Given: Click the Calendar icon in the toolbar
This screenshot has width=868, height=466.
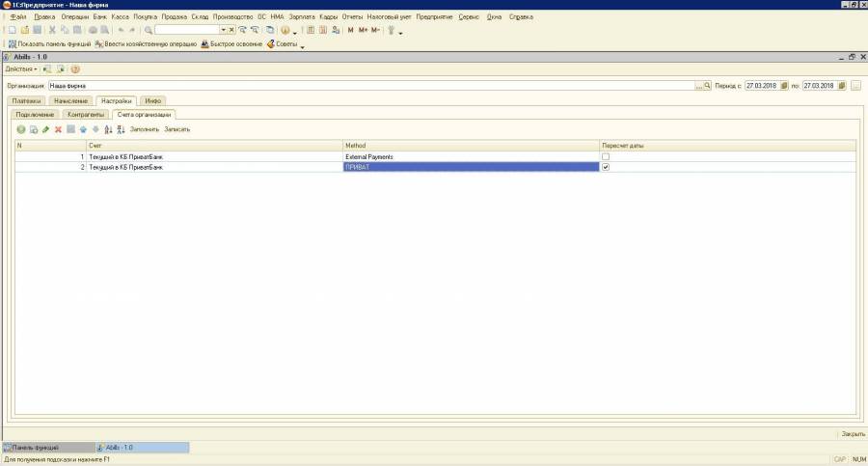Looking at the screenshot, I should [x=323, y=30].
